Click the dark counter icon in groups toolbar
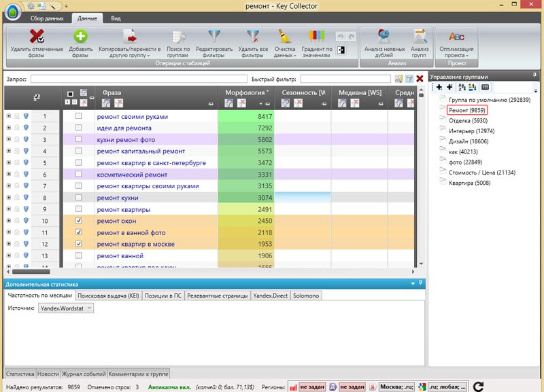The height and width of the screenshot is (392, 544). click(486, 88)
